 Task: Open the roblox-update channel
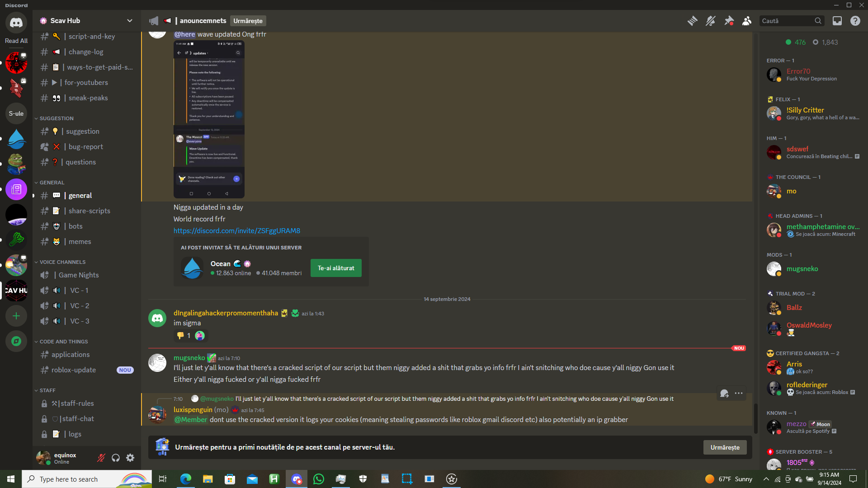point(74,370)
